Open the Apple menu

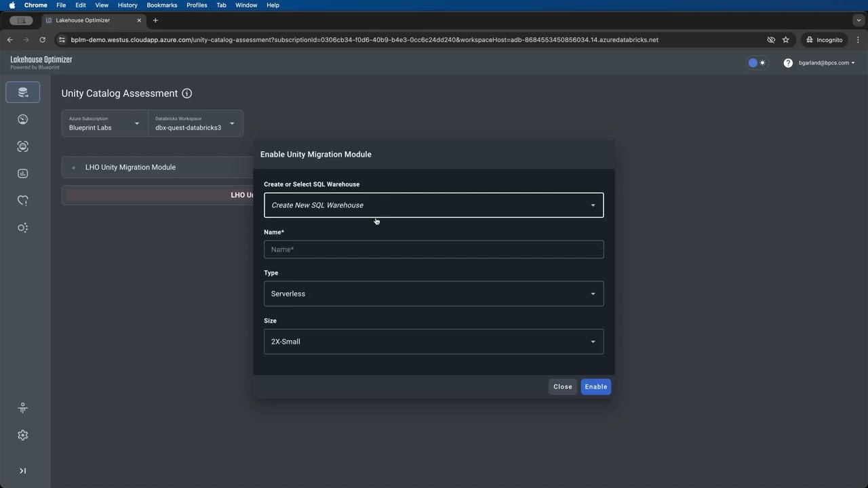[12, 5]
